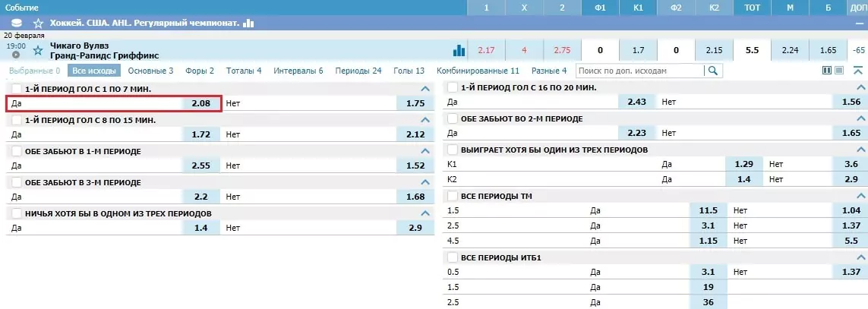Bet on home win odds 2.17
Screen dimensions: 868x309
coord(486,50)
